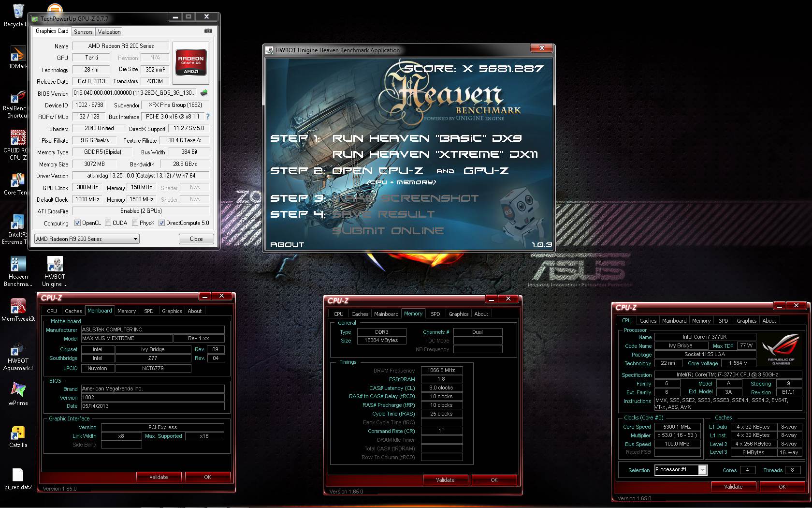Image resolution: width=812 pixels, height=508 pixels.
Task: Toggle the OpenCL checkbox in GPU-Z
Action: click(x=77, y=223)
